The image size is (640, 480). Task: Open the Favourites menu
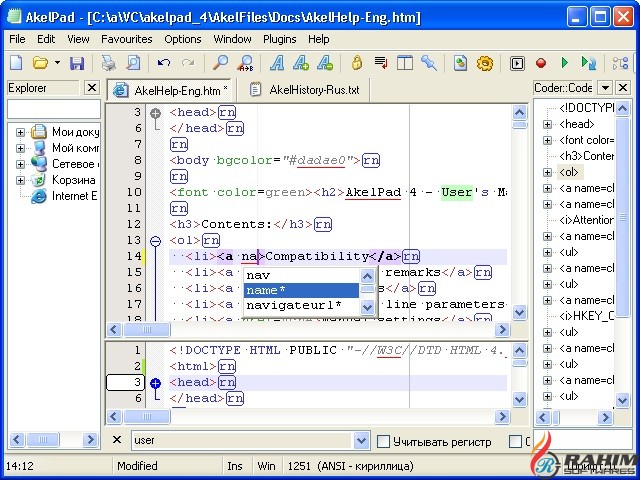tap(127, 39)
